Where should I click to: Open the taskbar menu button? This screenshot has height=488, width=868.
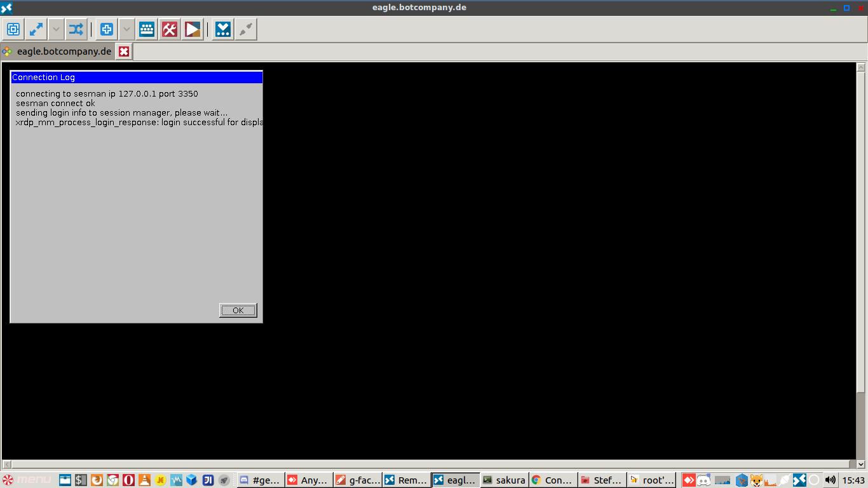point(27,480)
